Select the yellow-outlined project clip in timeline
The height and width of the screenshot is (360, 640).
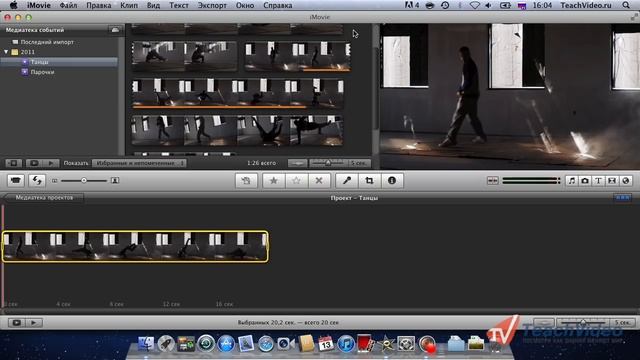[x=135, y=247]
